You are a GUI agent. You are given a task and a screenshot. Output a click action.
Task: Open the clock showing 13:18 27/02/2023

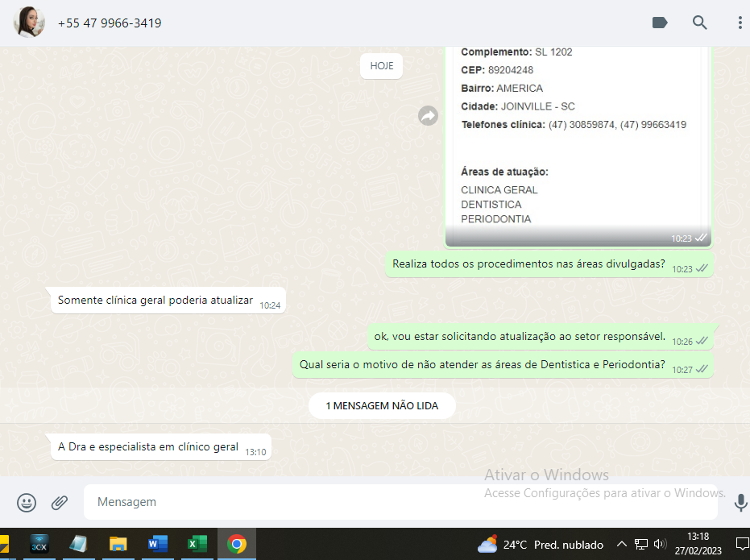698,544
